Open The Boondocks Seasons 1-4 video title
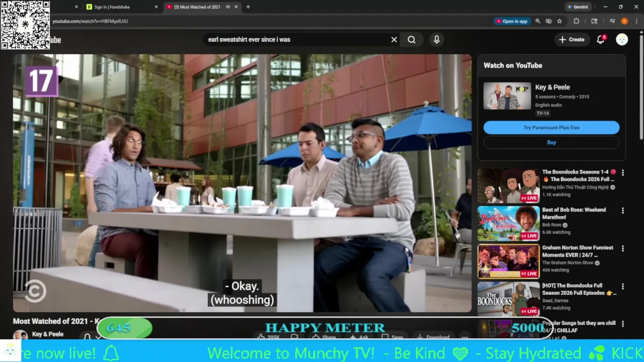The width and height of the screenshot is (644, 362). pos(579,175)
